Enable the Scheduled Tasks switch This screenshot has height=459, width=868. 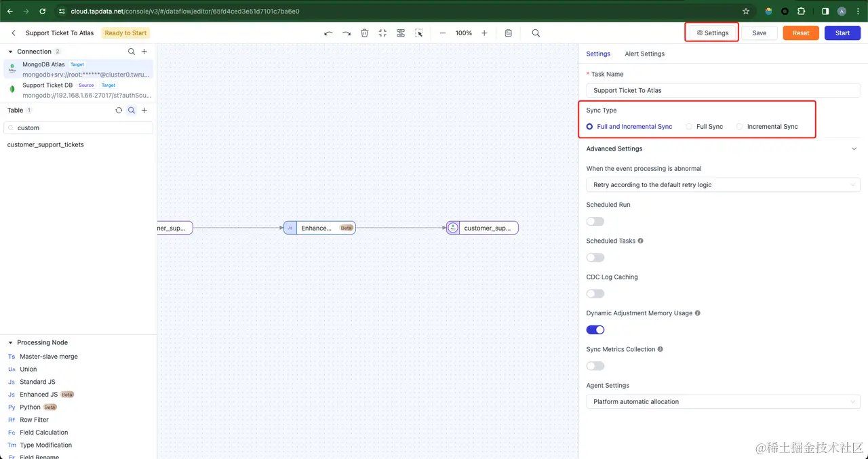point(595,258)
